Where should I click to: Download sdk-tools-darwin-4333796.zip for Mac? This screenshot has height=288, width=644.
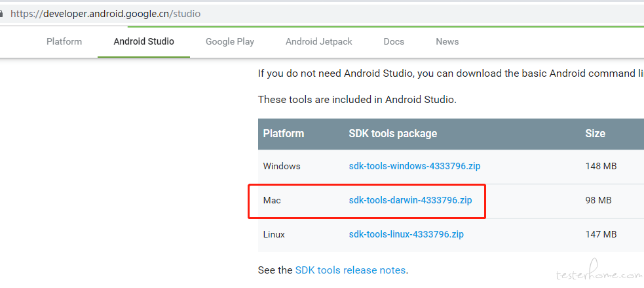(410, 200)
